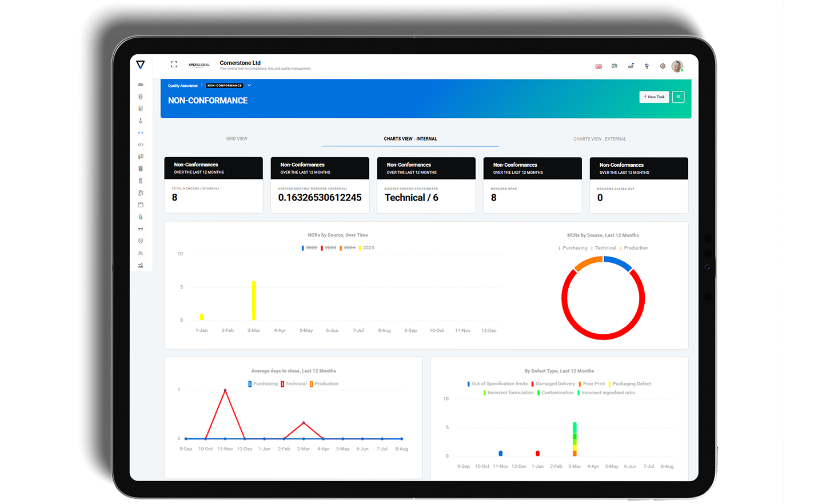The width and height of the screenshot is (818, 504).
Task: Open the calendar icon in sidebar
Action: 141,205
